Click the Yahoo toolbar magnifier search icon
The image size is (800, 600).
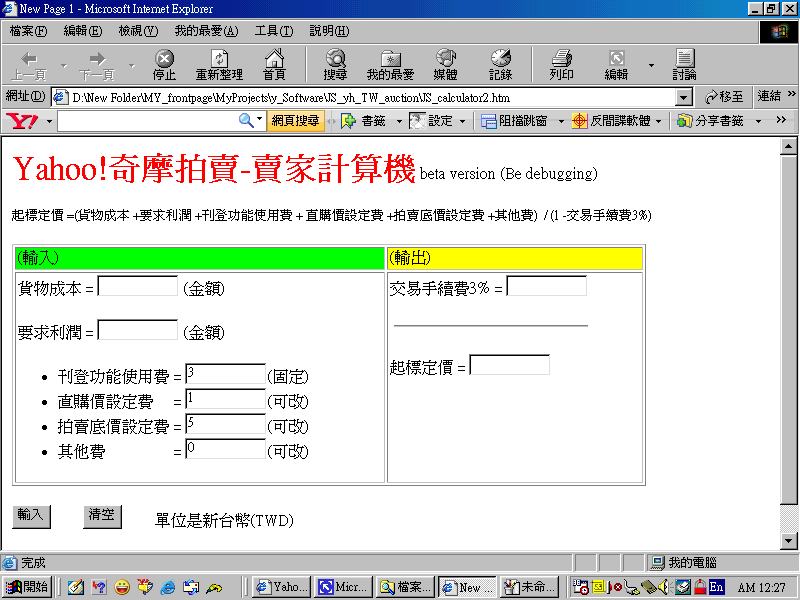[246, 120]
